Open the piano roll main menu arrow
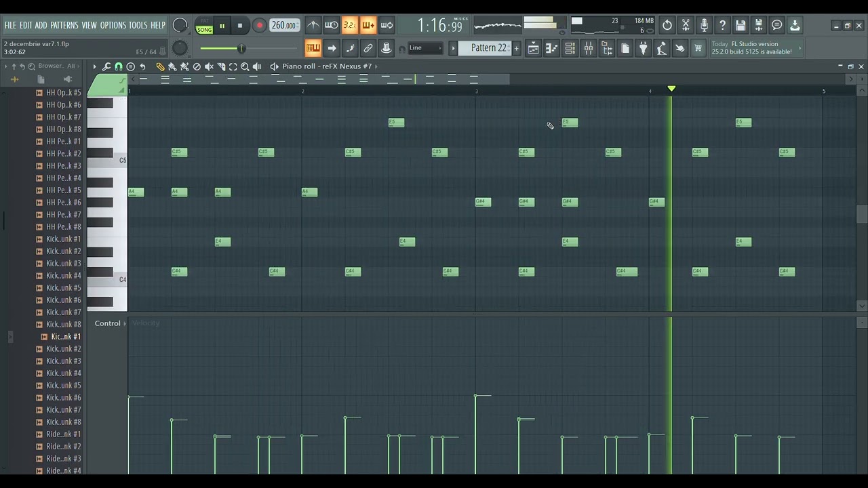This screenshot has width=868, height=488. [94, 66]
